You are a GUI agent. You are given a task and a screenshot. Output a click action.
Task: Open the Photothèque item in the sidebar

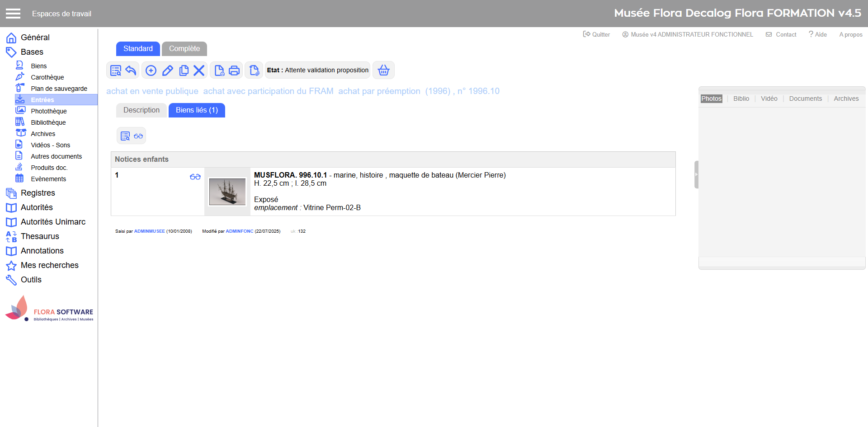tap(48, 111)
